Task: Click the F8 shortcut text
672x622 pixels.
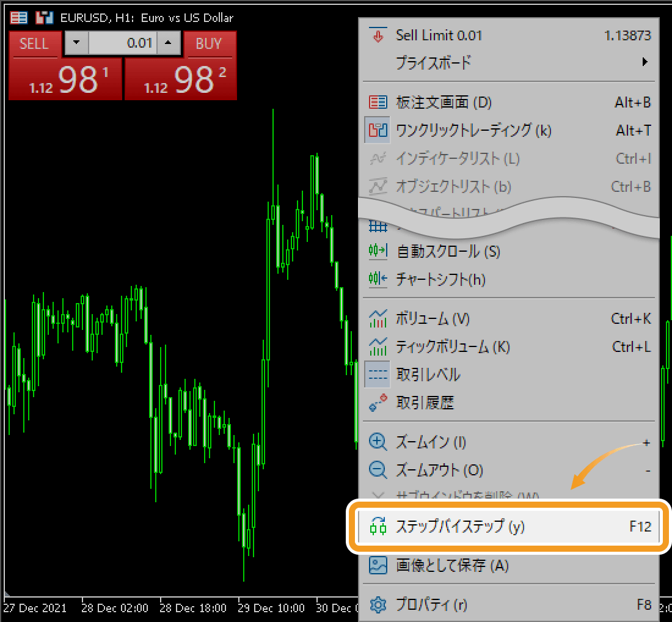Action: click(644, 605)
